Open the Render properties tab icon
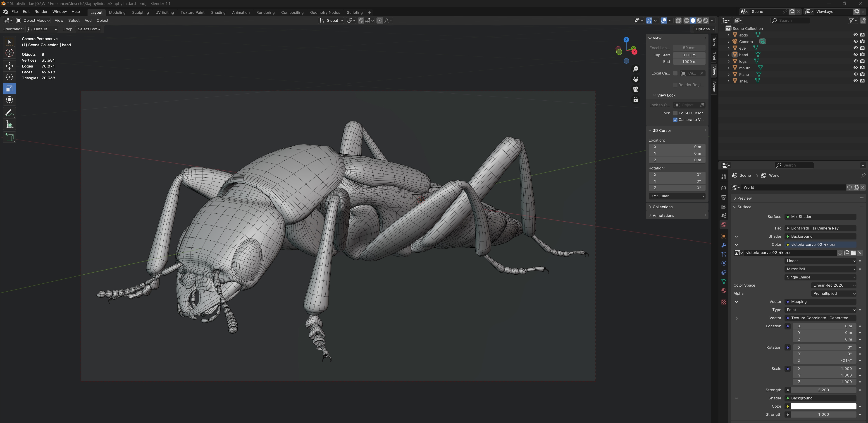The height and width of the screenshot is (423, 868). tap(723, 188)
